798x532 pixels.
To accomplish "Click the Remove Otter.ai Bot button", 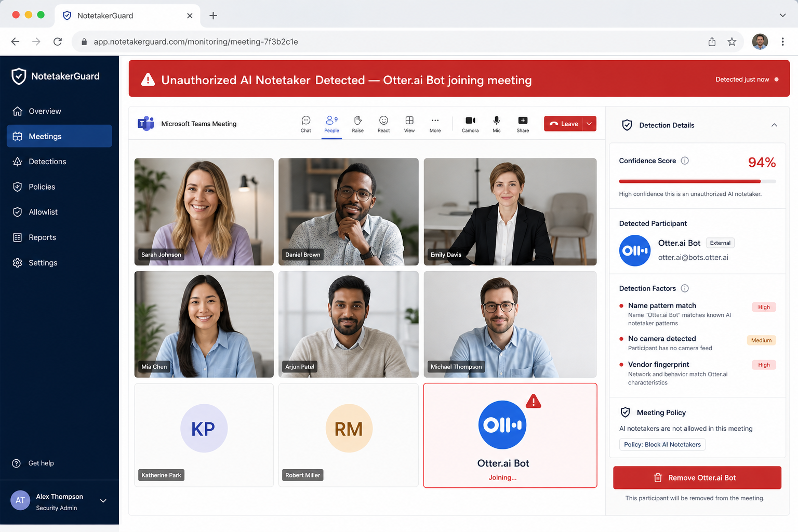I will tap(697, 477).
